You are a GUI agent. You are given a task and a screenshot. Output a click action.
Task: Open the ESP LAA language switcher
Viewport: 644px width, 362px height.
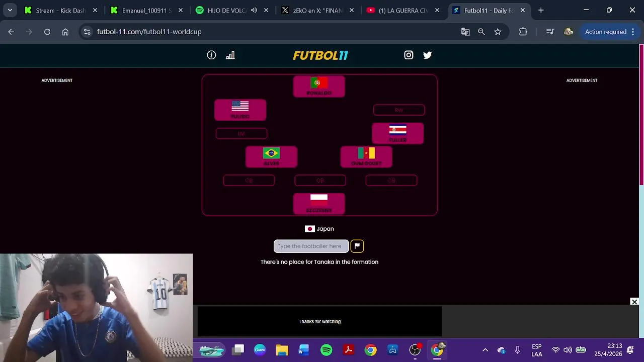click(537, 350)
